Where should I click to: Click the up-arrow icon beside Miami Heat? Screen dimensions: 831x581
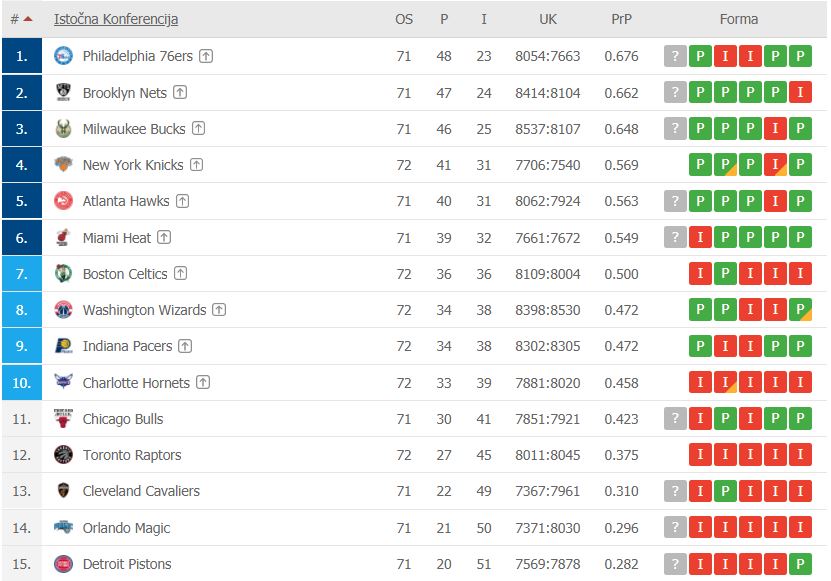164,238
